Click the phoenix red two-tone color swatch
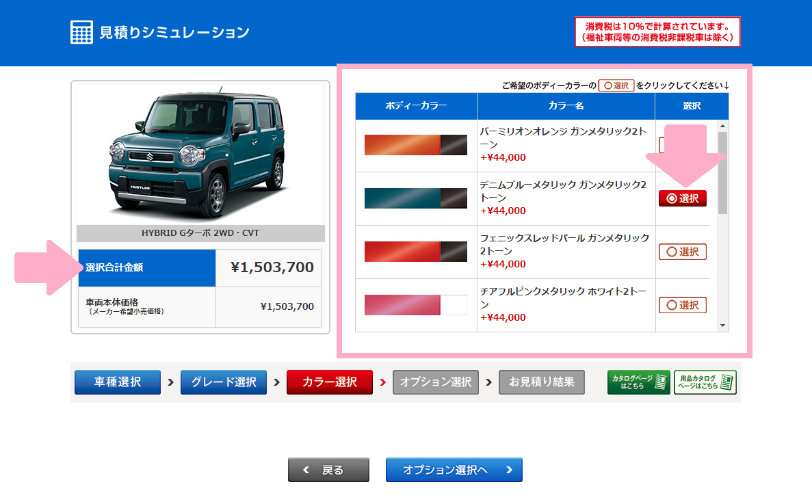The image size is (812, 504). (x=416, y=252)
